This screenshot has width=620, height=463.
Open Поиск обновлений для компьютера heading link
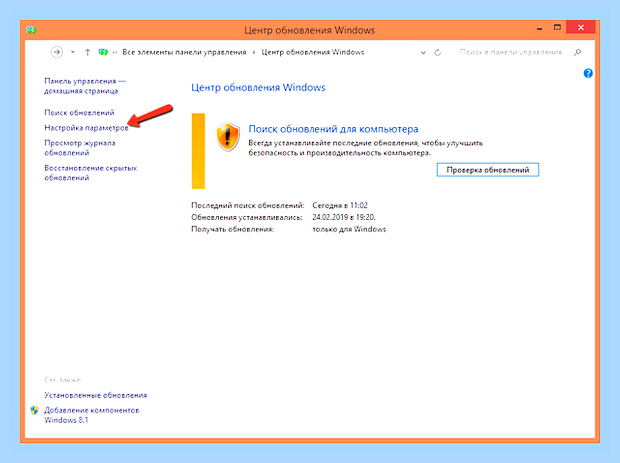coord(333,129)
